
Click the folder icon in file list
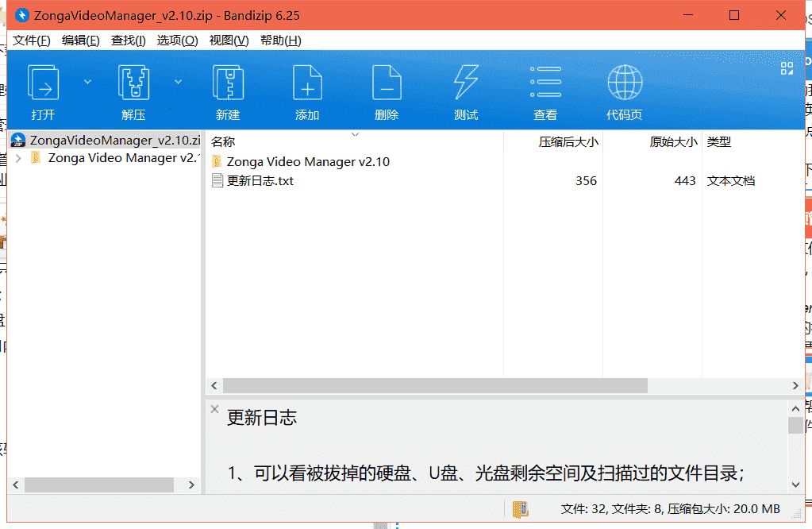(217, 162)
